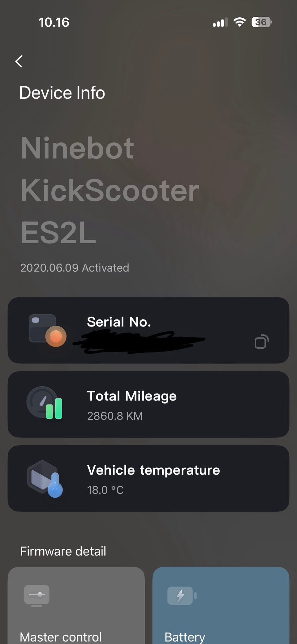
Task: Tap the Total Mileage gauge icon
Action: pyautogui.click(x=44, y=403)
